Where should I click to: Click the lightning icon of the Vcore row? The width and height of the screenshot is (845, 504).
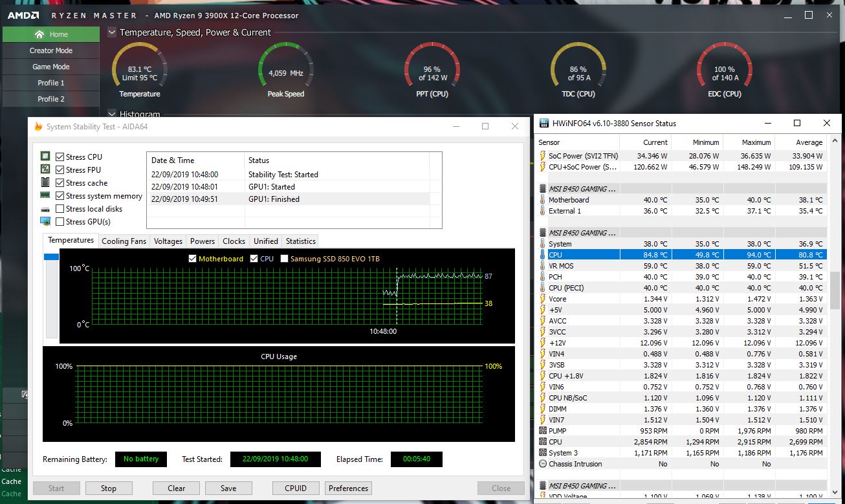(542, 299)
